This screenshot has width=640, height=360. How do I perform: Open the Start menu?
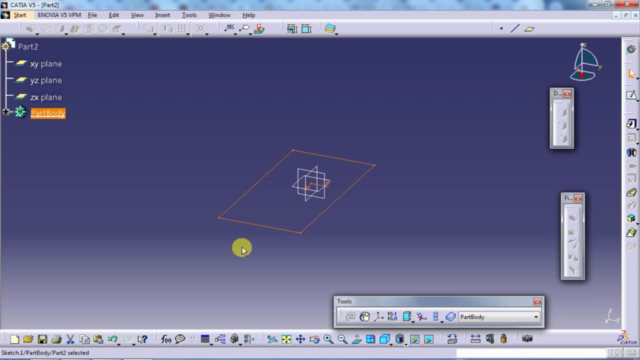(20, 15)
